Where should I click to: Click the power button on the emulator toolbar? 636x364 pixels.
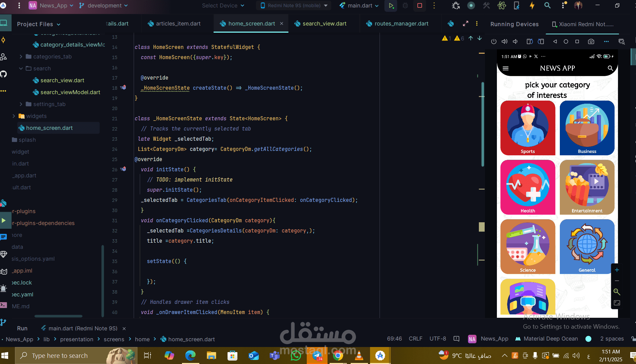tap(494, 41)
